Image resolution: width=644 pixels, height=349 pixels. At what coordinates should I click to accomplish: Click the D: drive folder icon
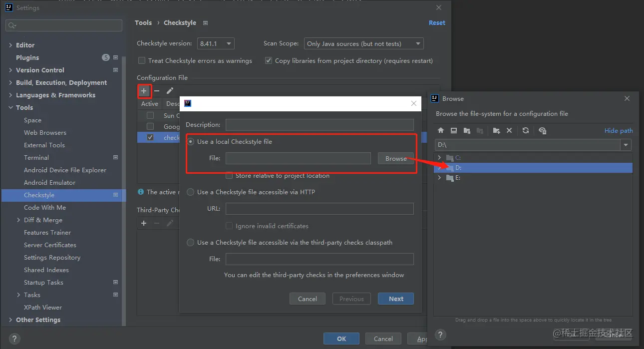click(x=450, y=168)
